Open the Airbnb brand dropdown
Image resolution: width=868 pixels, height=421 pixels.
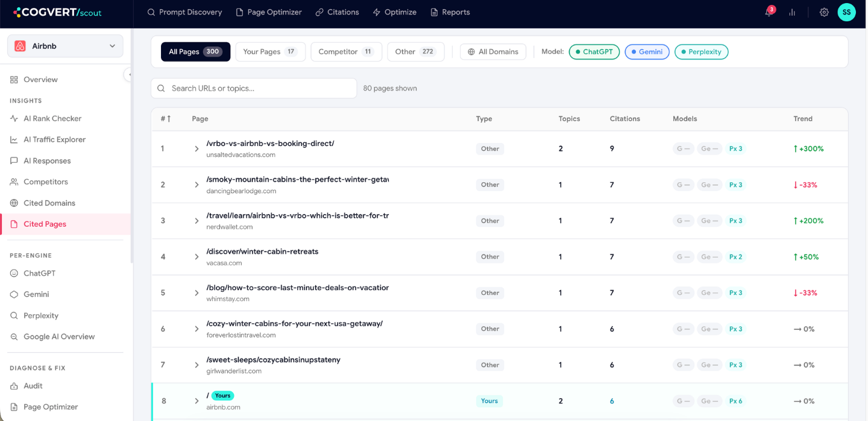click(x=65, y=46)
